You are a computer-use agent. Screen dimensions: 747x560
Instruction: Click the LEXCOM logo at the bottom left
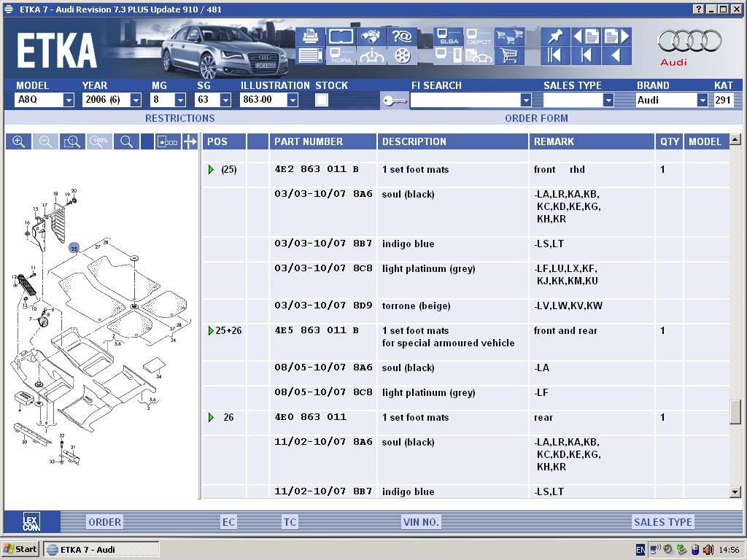click(x=31, y=522)
